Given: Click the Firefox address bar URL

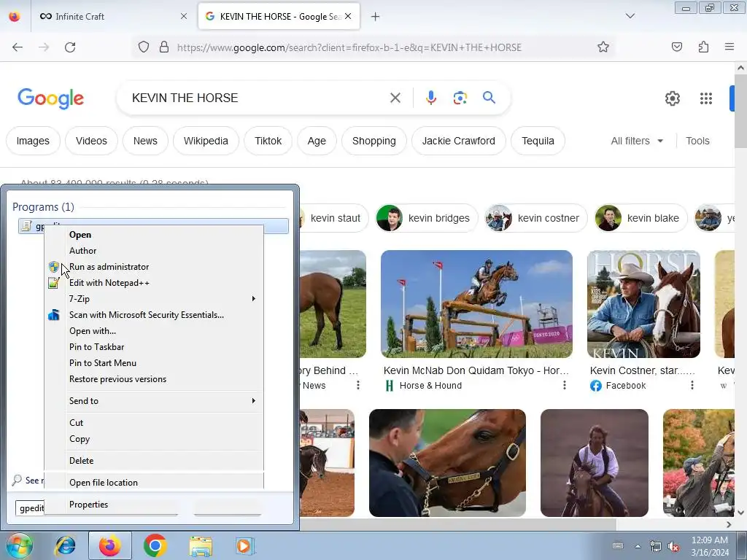Looking at the screenshot, I should click(x=349, y=47).
